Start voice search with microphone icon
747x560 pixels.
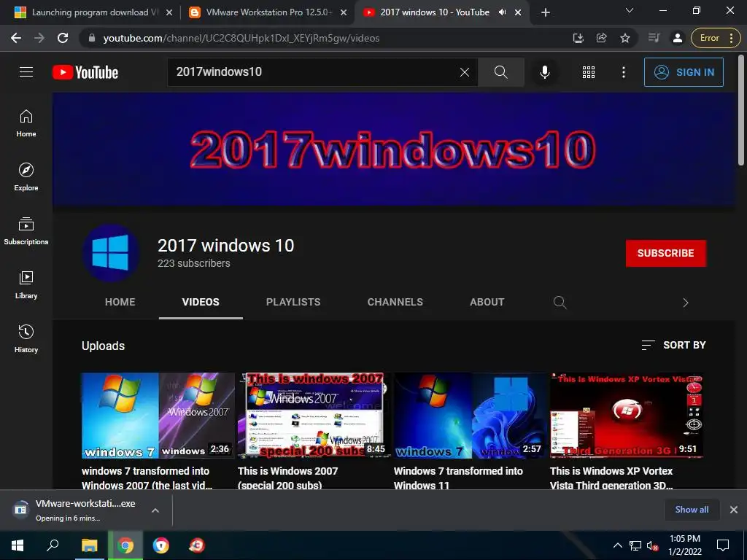(544, 72)
